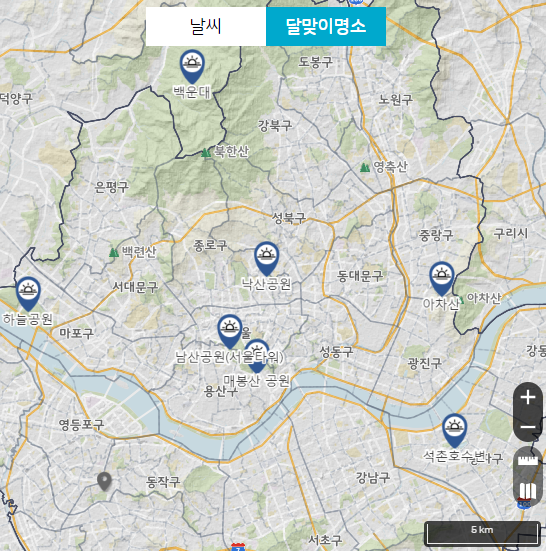The height and width of the screenshot is (551, 546).
Task: Click the 노원구 district label
Action: [395, 100]
